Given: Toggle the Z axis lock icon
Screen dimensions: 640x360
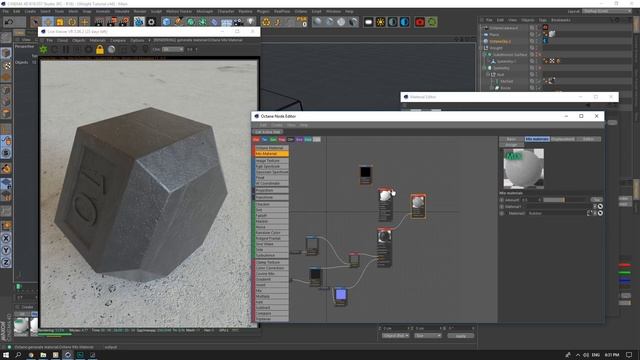Looking at the screenshot, I should click(x=6, y=262).
